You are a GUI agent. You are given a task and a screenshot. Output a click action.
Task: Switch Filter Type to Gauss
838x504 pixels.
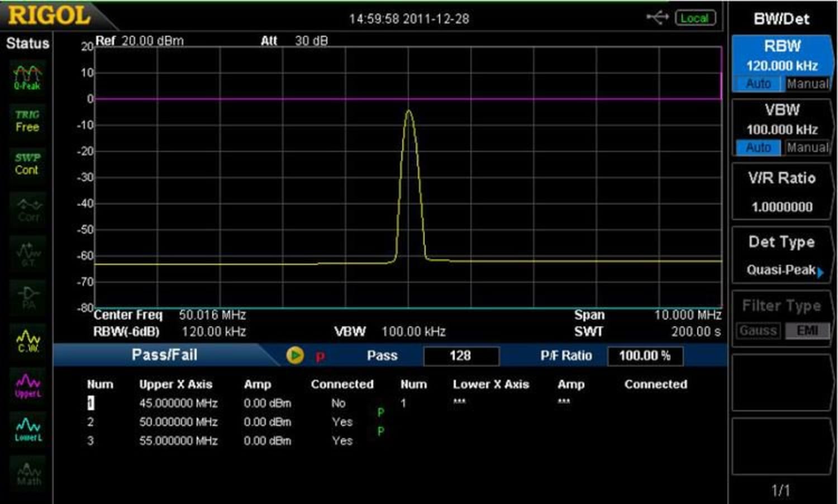pos(758,331)
